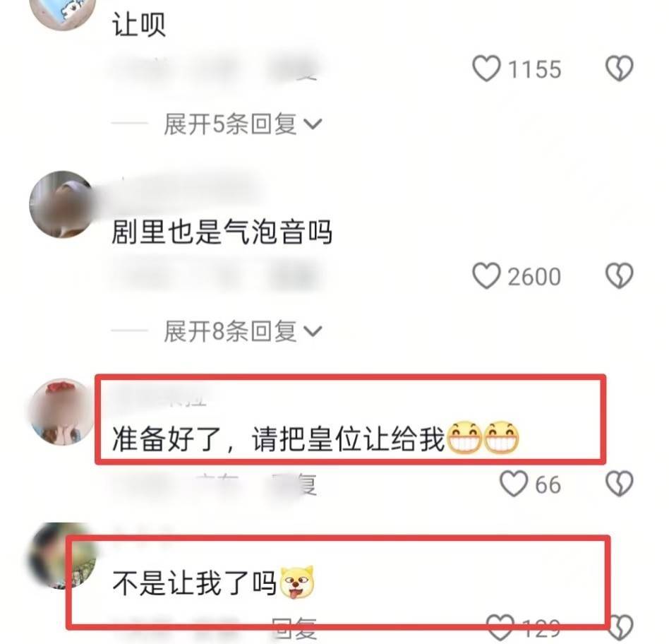Expand '展开8条回复' replies
669x644 pixels.
click(x=242, y=331)
